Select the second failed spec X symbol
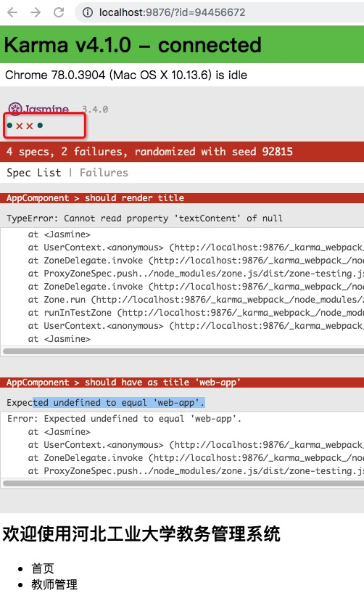The height and width of the screenshot is (609, 364). [x=30, y=126]
